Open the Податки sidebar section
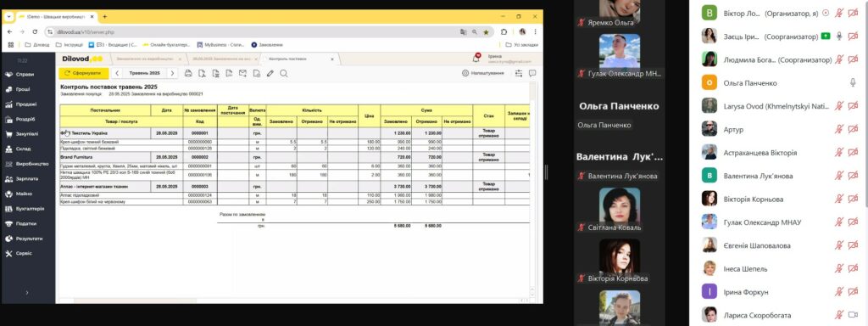868x326 pixels. (21, 224)
